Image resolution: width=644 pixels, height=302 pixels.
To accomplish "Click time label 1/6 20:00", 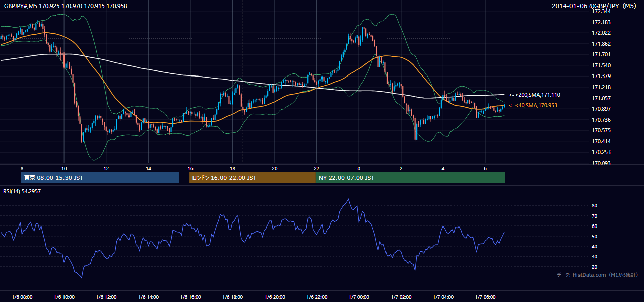I will 274,297.
